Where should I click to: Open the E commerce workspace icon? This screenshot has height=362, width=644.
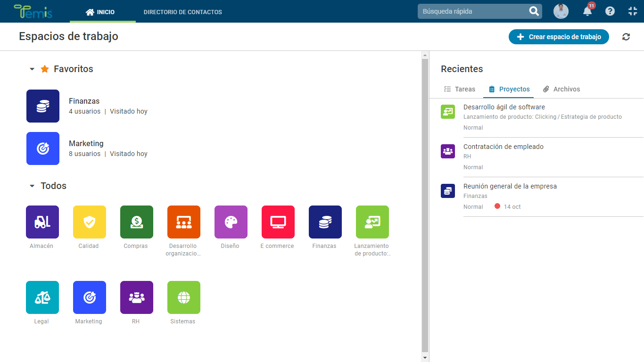(278, 222)
